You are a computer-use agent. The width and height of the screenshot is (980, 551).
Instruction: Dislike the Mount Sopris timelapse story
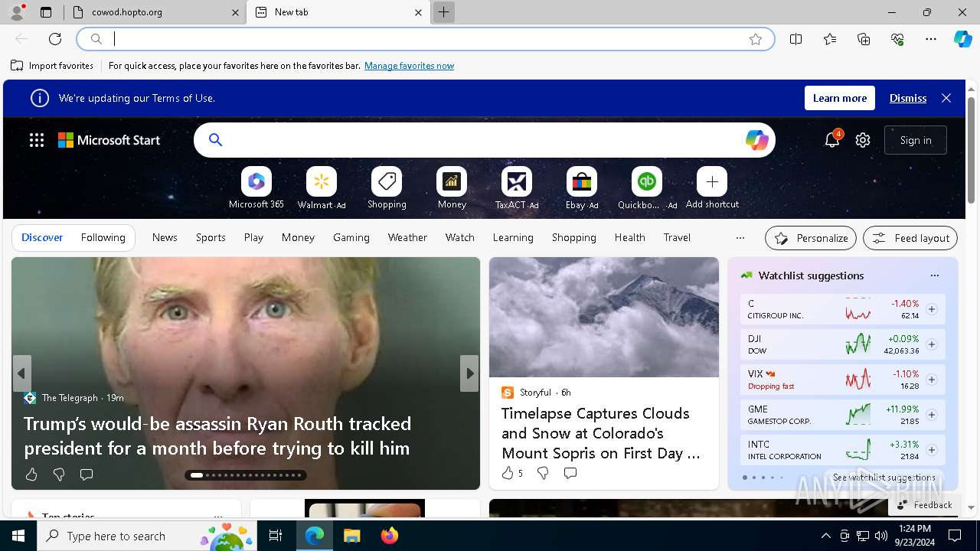click(x=543, y=473)
